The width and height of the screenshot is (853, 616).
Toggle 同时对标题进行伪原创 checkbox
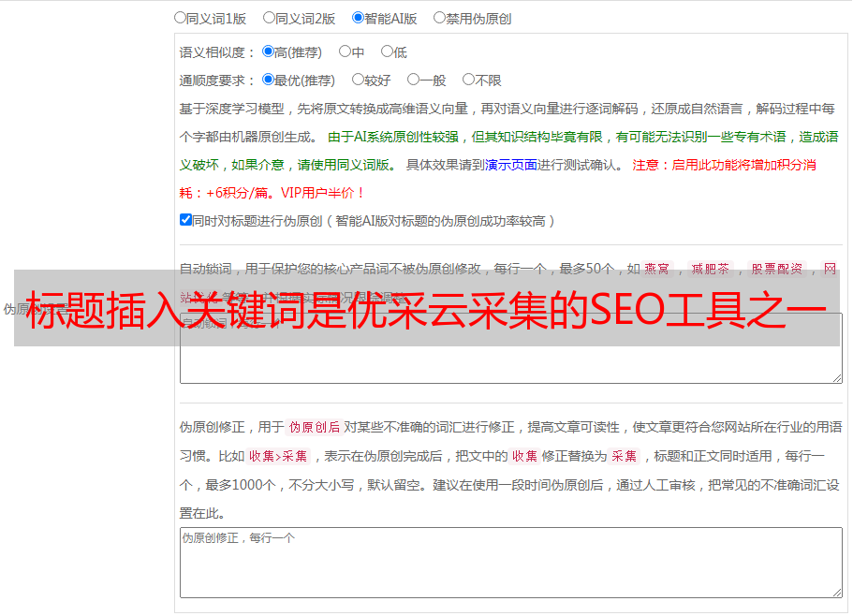185,220
